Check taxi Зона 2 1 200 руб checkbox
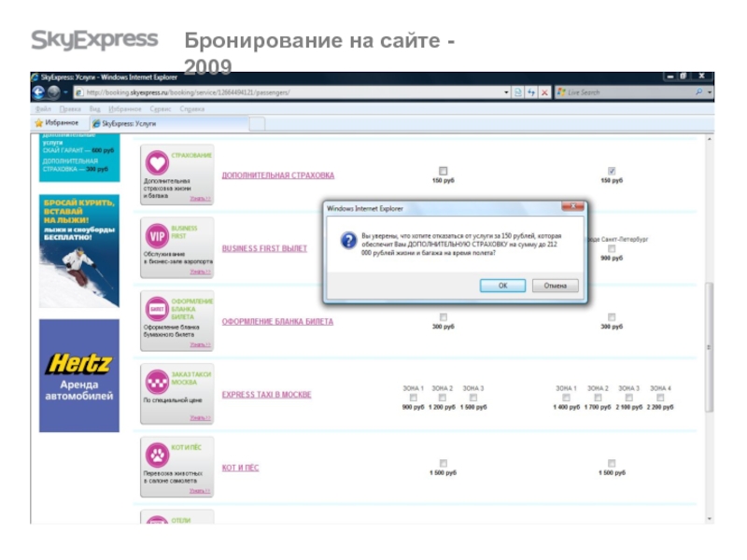Image resolution: width=747 pixels, height=560 pixels. pyautogui.click(x=442, y=398)
